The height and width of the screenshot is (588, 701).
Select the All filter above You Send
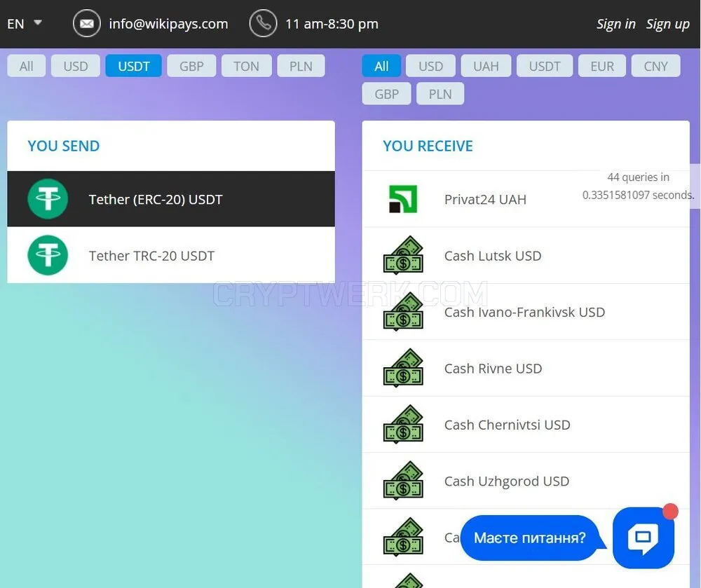[27, 66]
